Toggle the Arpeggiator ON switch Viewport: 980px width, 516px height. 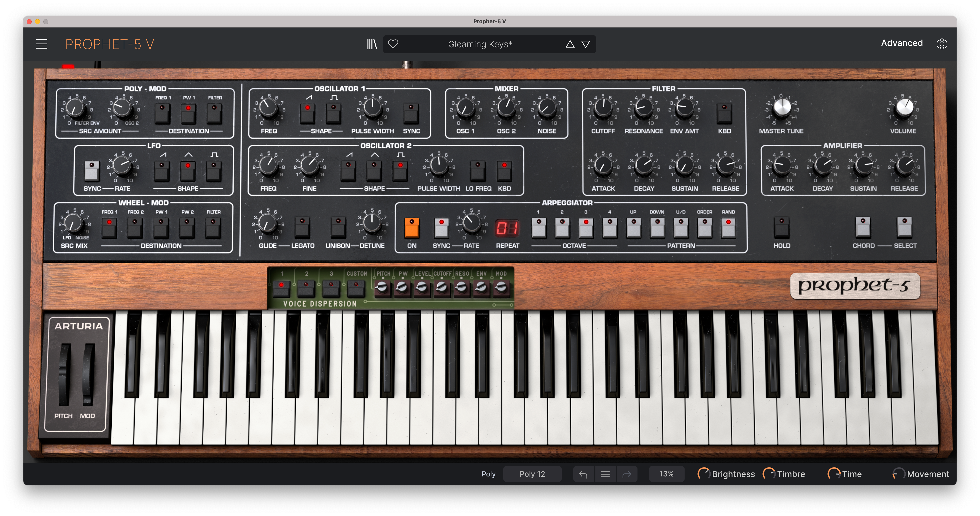(x=412, y=228)
